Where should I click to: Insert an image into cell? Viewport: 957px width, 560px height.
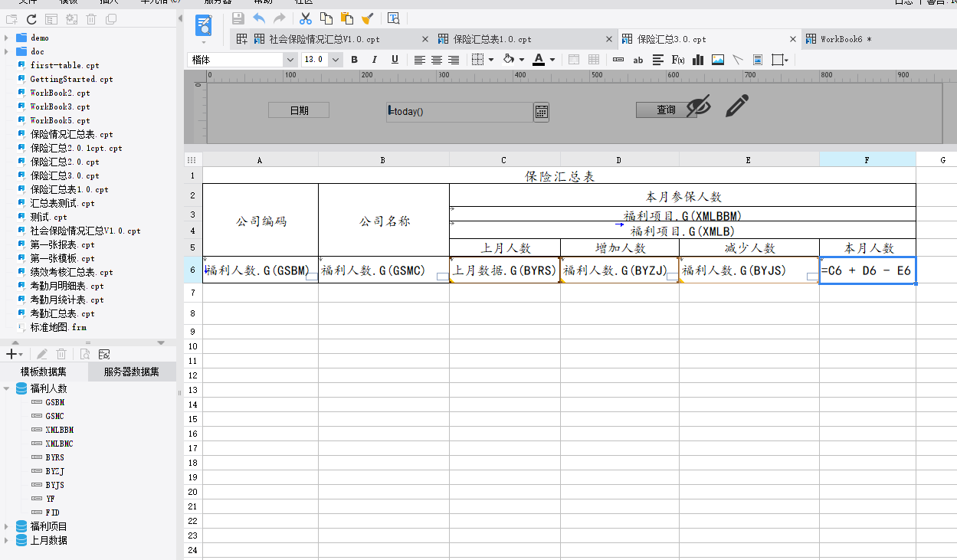coord(718,60)
